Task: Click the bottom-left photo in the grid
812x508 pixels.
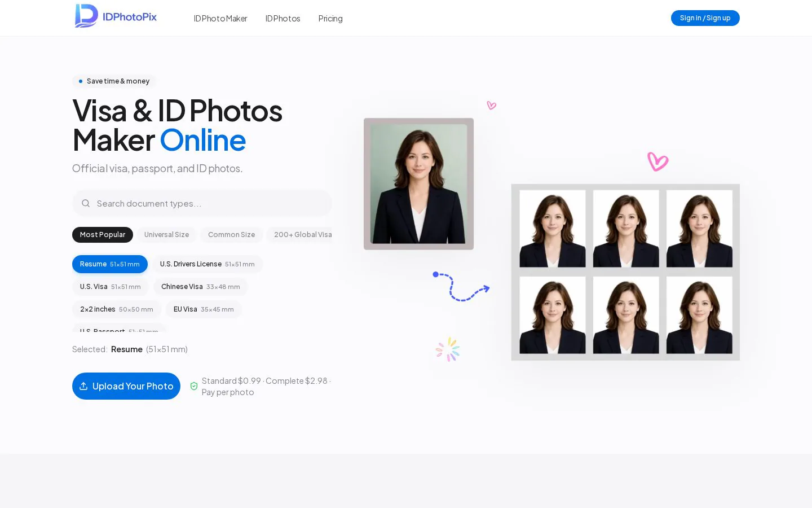Action: pos(553,315)
